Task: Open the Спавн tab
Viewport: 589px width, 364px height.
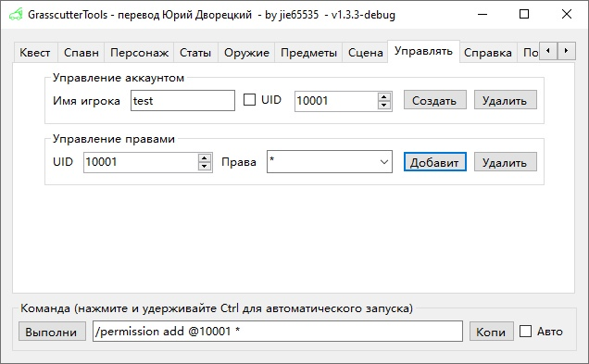Action: point(81,53)
